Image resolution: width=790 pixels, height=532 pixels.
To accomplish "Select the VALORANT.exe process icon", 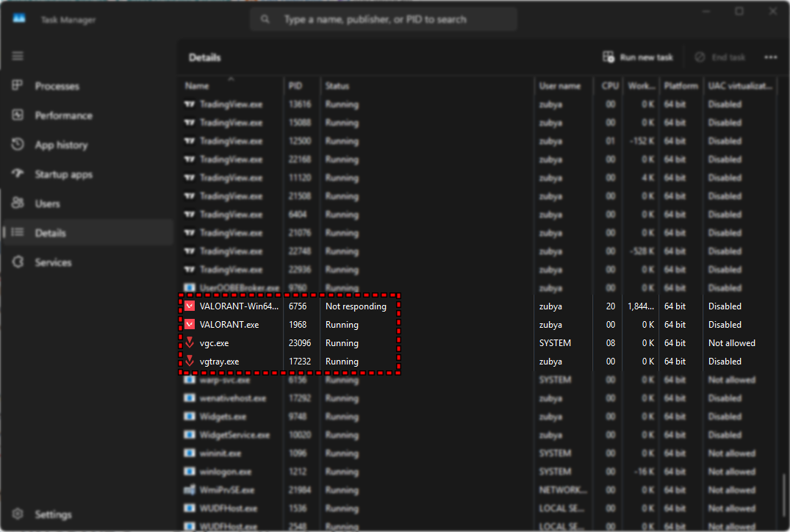I will tap(190, 325).
